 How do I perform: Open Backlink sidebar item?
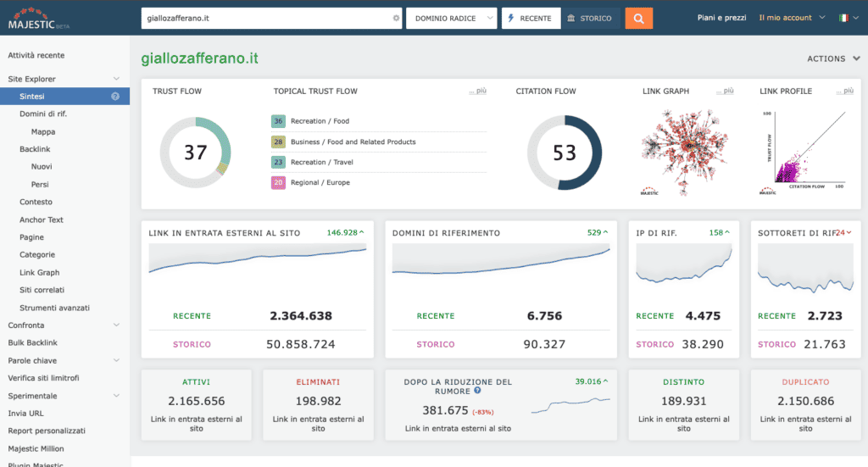point(35,149)
